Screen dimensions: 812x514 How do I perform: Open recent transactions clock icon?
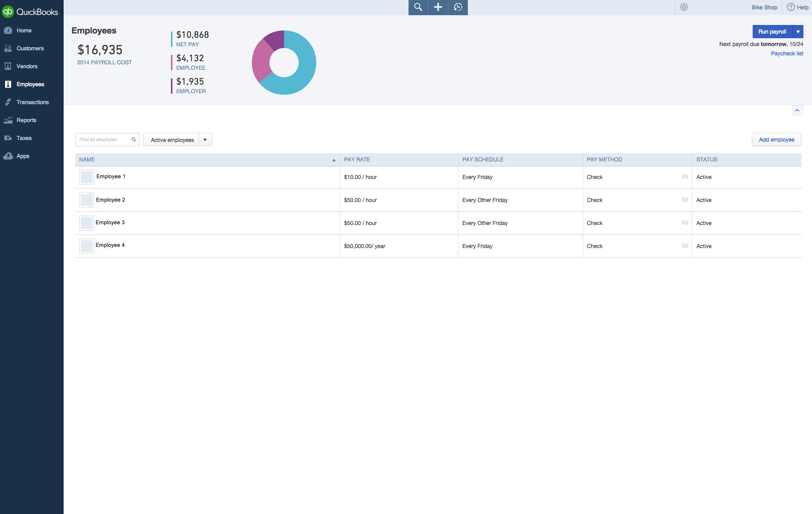(458, 7)
